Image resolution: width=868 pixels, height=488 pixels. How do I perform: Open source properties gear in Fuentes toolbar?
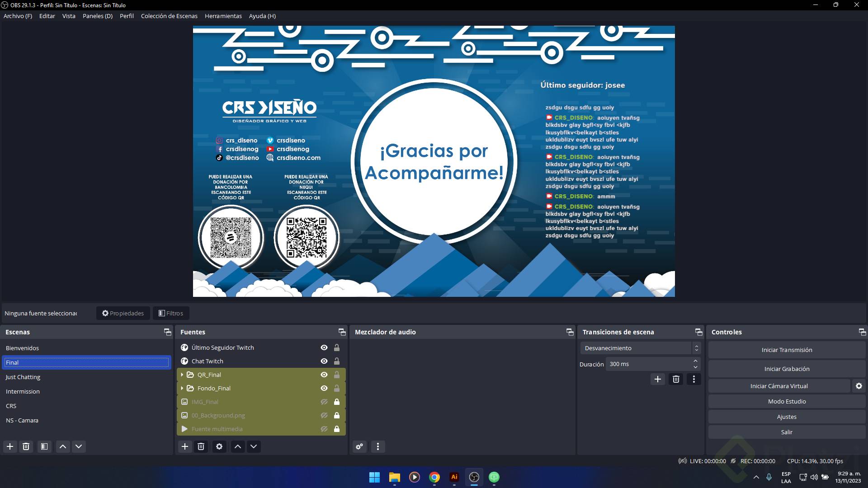219,446
